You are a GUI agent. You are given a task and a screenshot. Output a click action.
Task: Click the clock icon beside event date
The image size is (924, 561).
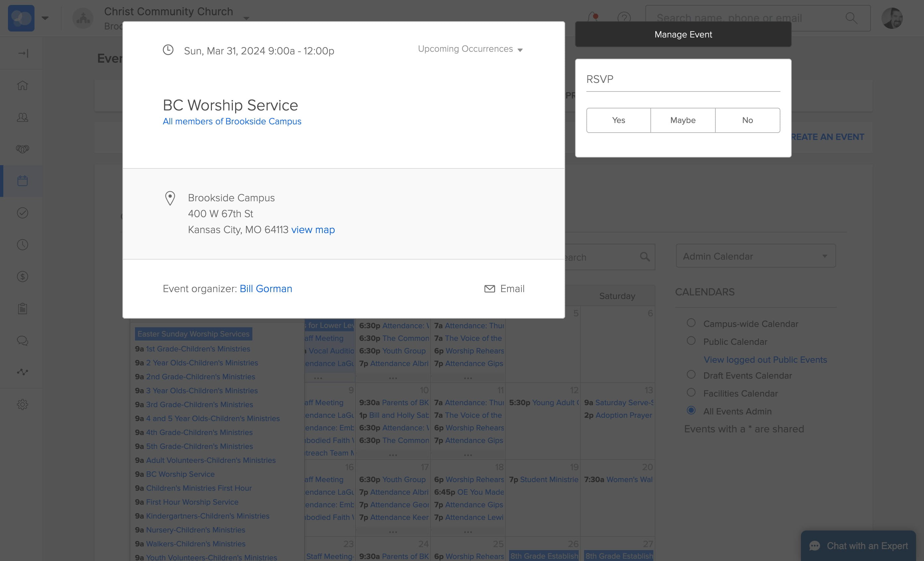pos(168,50)
